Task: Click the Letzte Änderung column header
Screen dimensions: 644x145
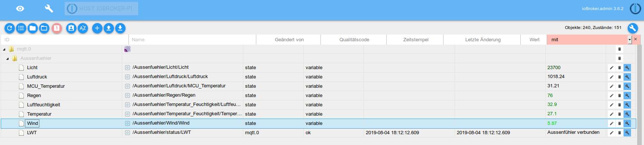Action: point(482,40)
